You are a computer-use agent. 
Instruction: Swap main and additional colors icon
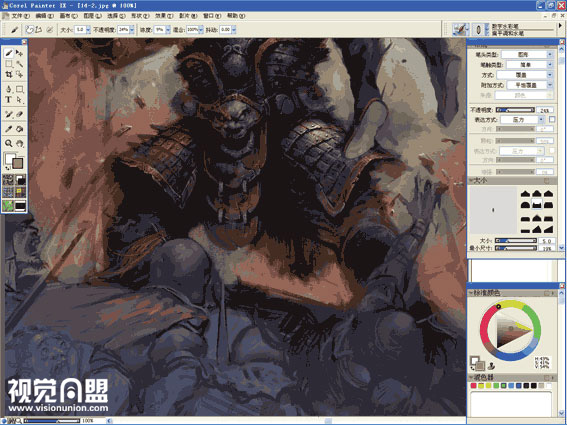(7, 169)
